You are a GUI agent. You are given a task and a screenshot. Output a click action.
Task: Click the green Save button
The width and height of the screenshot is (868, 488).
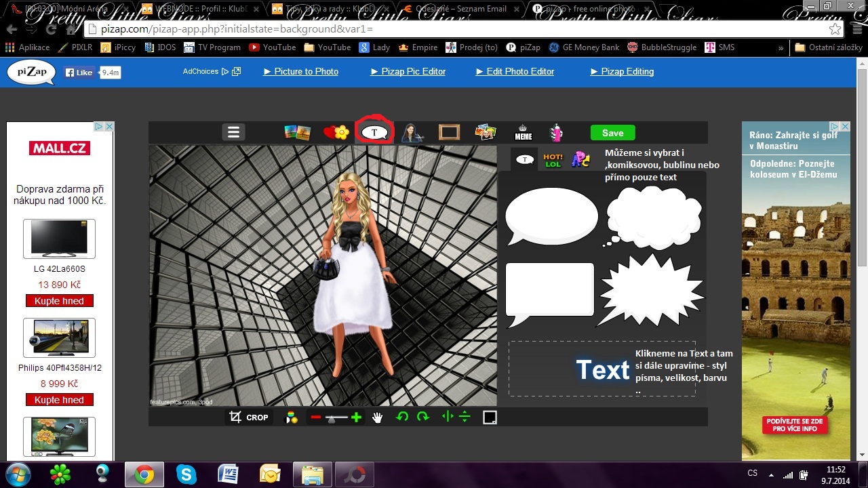pyautogui.click(x=612, y=133)
